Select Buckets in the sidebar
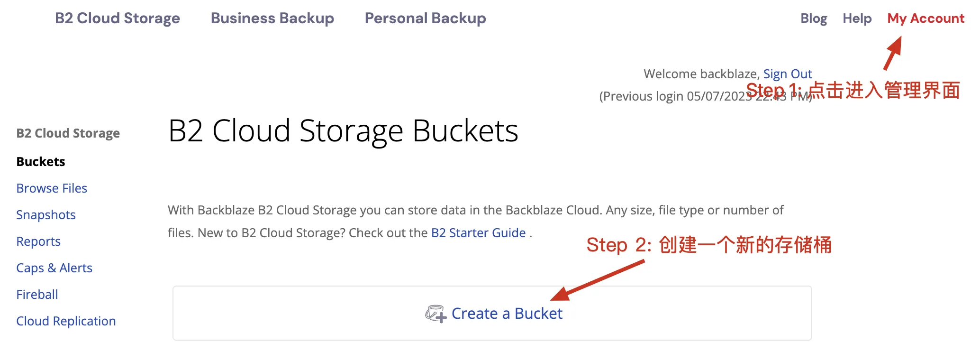 (x=41, y=162)
